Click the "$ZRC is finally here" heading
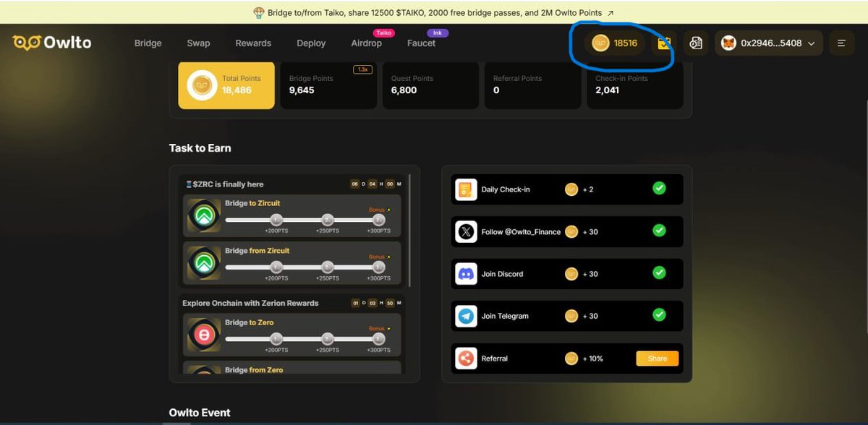868x425 pixels. (x=229, y=184)
